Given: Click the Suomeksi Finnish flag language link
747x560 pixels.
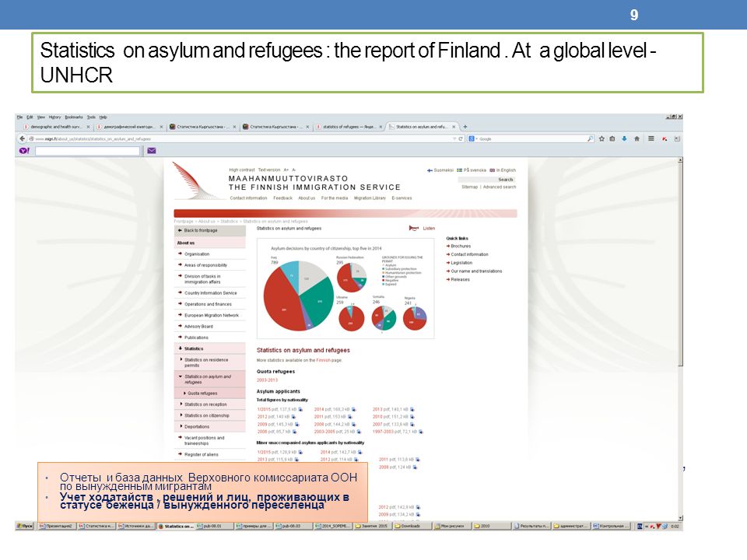Looking at the screenshot, I should [440, 170].
